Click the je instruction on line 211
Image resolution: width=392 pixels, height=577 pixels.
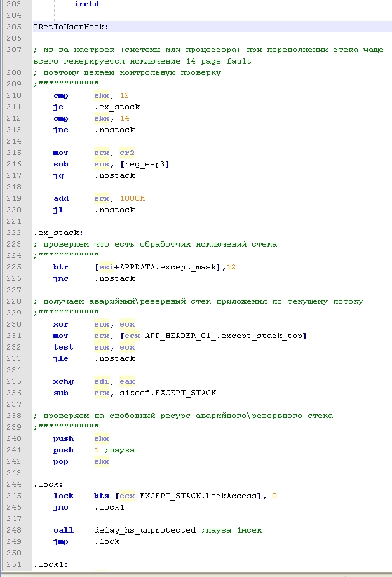pyautogui.click(x=58, y=107)
